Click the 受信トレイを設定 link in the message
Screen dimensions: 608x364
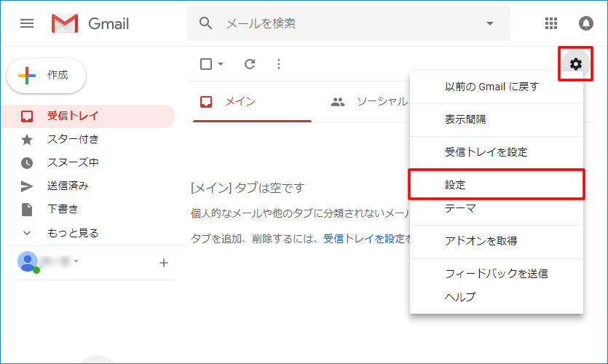point(364,239)
